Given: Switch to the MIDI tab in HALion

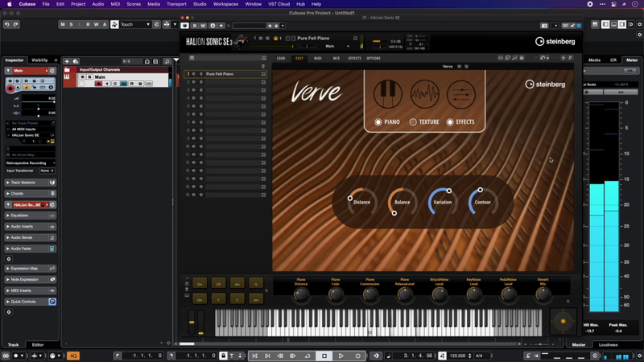Looking at the screenshot, I should 318,58.
